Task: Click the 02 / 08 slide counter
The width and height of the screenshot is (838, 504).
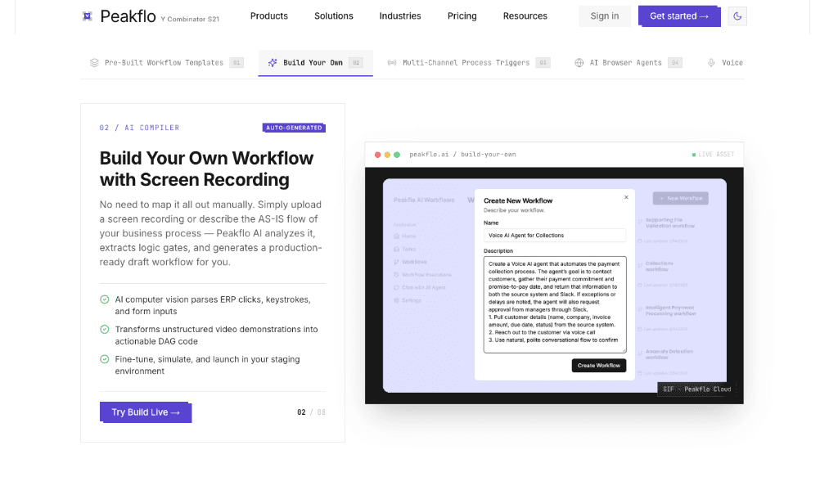Action: point(311,412)
